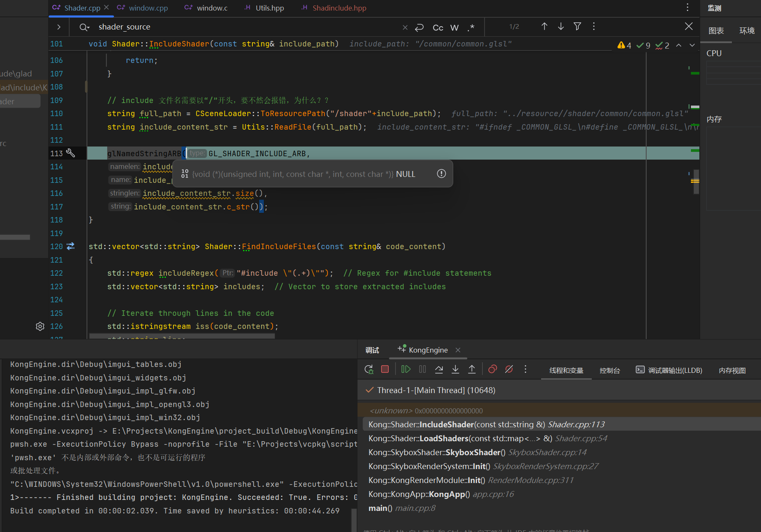The height and width of the screenshot is (532, 761).
Task: Open more search options menu
Action: (x=594, y=27)
